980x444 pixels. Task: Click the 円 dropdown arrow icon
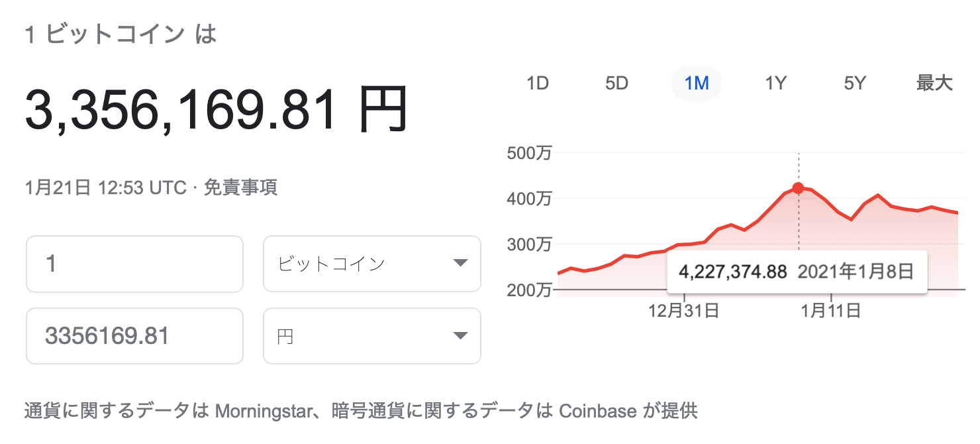(460, 336)
